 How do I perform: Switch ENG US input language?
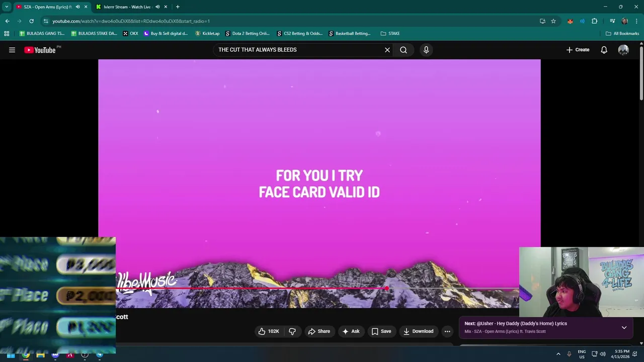[582, 354]
